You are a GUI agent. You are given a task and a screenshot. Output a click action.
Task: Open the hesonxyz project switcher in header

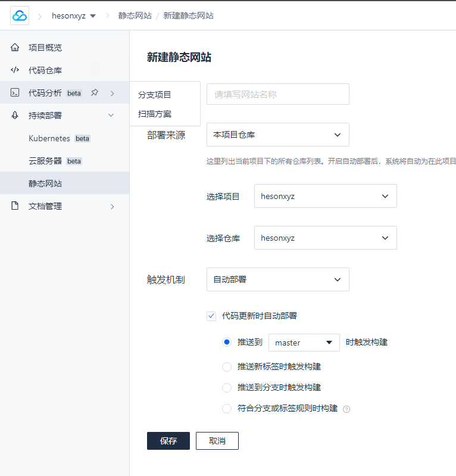[x=74, y=15]
